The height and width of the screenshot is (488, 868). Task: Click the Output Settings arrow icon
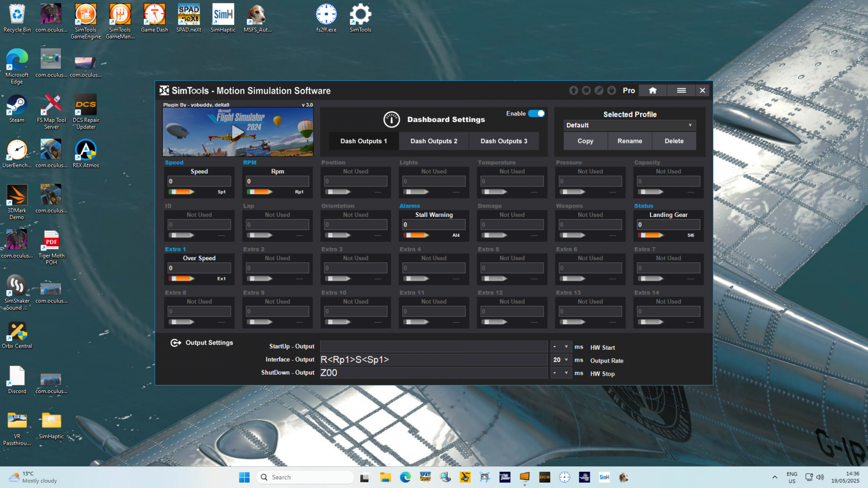[x=176, y=343]
